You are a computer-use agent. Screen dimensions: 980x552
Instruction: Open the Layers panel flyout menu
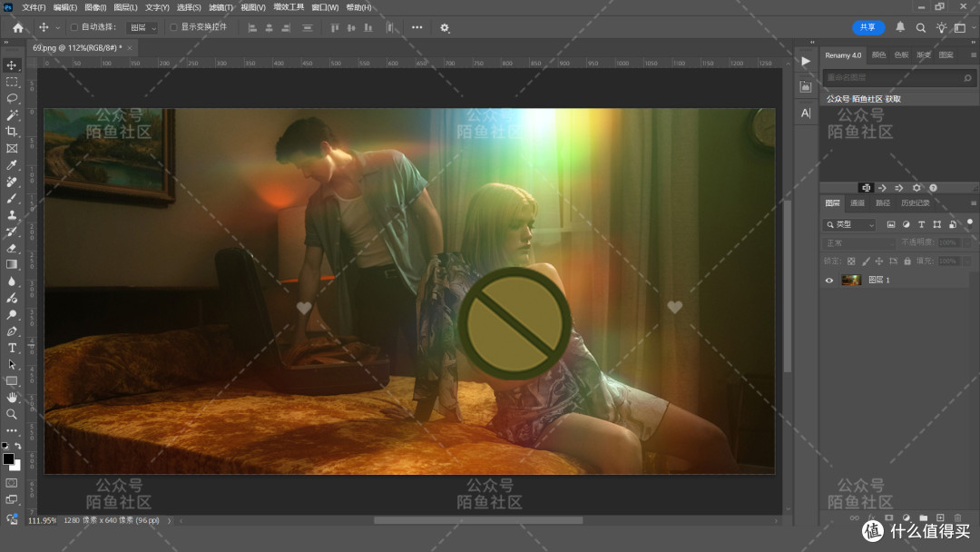[973, 203]
